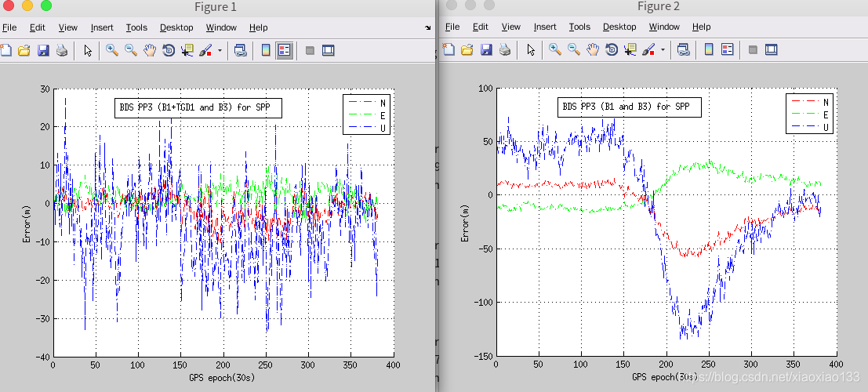Click 'BDS PP3 (B1 and B3) for SPP' annotation
Viewport: 868px width, 392px height.
click(x=630, y=107)
